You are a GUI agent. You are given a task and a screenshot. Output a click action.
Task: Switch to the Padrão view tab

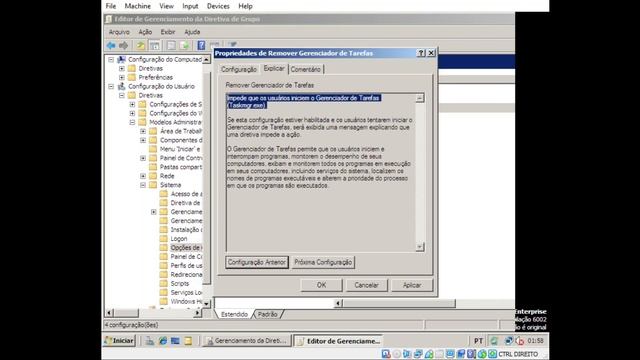(x=268, y=314)
